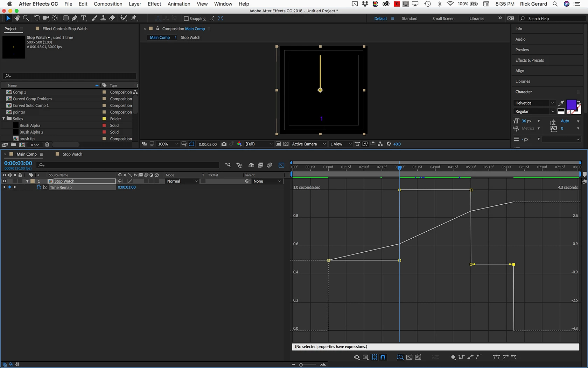
Task: Toggle mask and shape path visibility
Action: [x=192, y=144]
